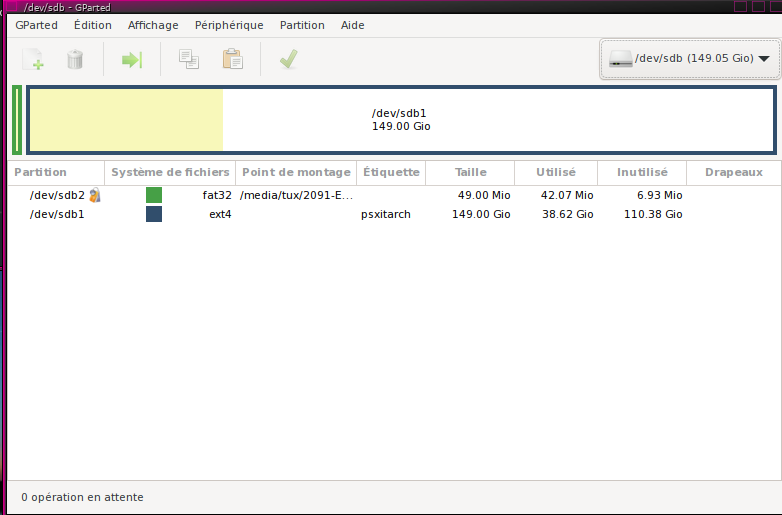Open the GParted menu
Image resolution: width=782 pixels, height=515 pixels.
36,25
